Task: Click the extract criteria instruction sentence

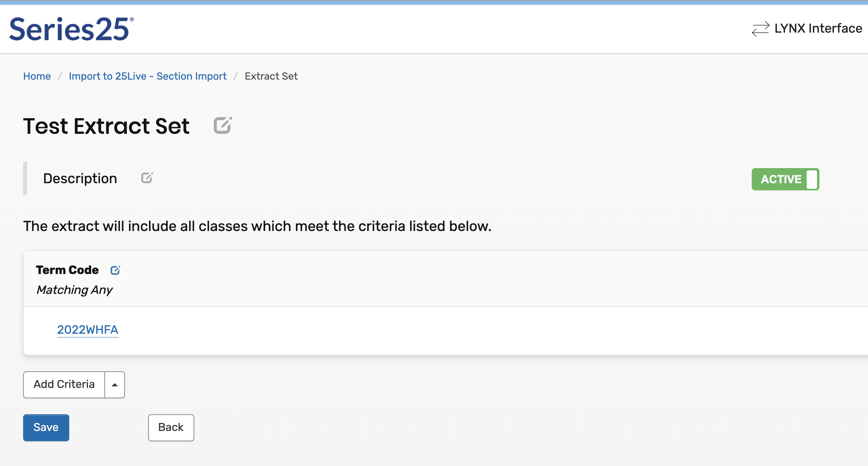Action: [257, 226]
